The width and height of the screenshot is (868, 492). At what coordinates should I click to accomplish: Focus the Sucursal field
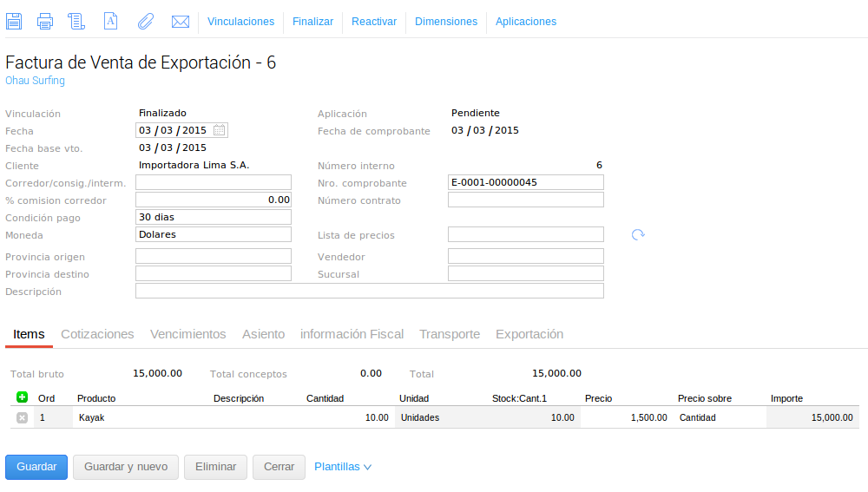526,273
